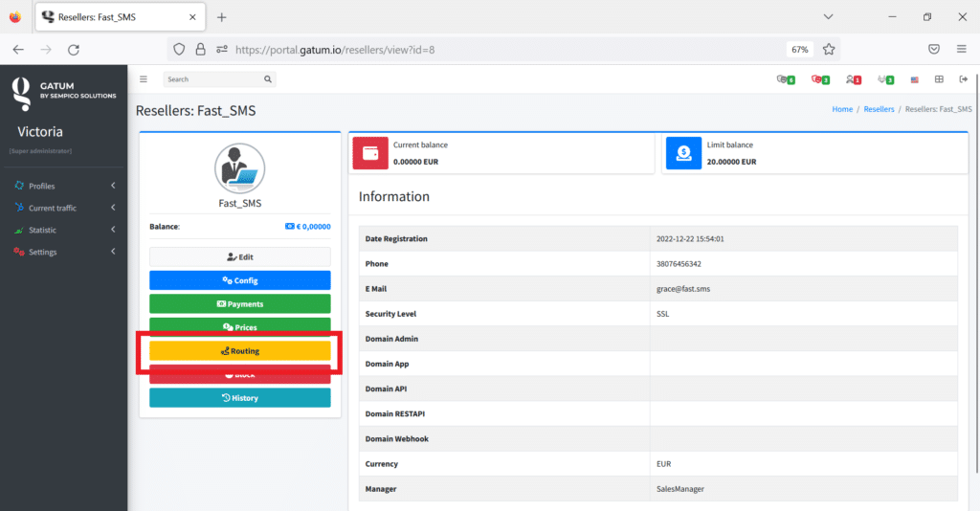Open the Firefox application menu
Image resolution: width=980 pixels, height=511 pixels.
961,50
